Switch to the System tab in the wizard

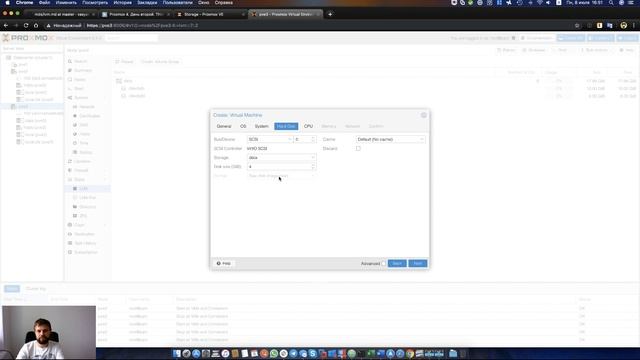point(261,127)
